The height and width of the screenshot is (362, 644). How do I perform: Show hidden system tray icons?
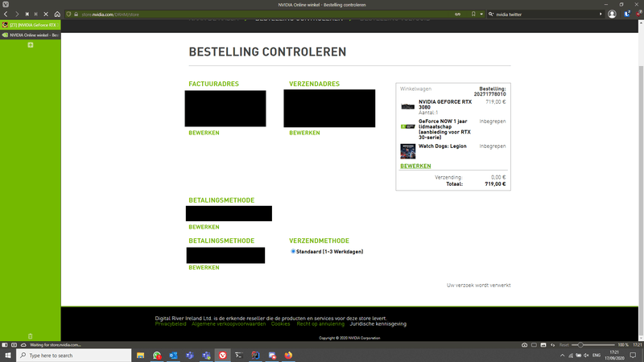(x=562, y=356)
